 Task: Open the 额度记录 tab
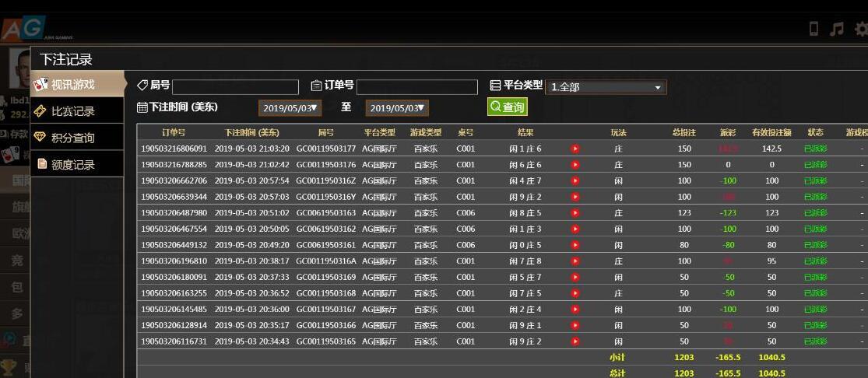pyautogui.click(x=77, y=164)
